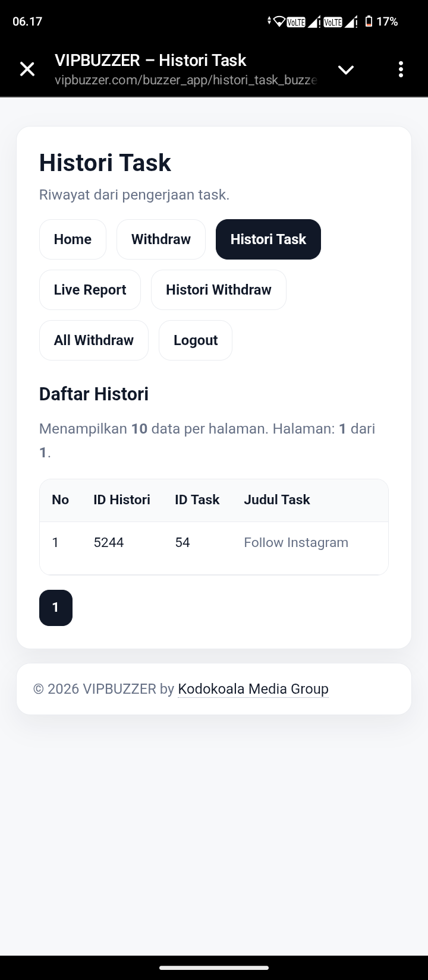
Task: Go to the Home page
Action: point(73,239)
